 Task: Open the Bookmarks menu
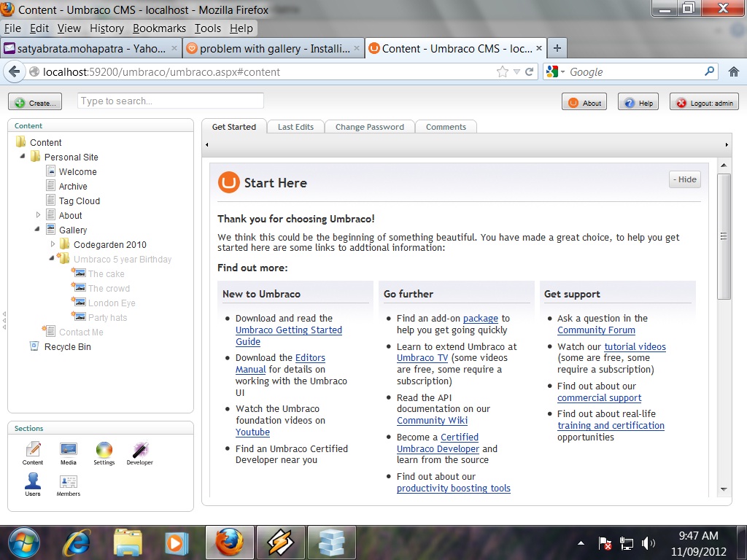coord(160,28)
